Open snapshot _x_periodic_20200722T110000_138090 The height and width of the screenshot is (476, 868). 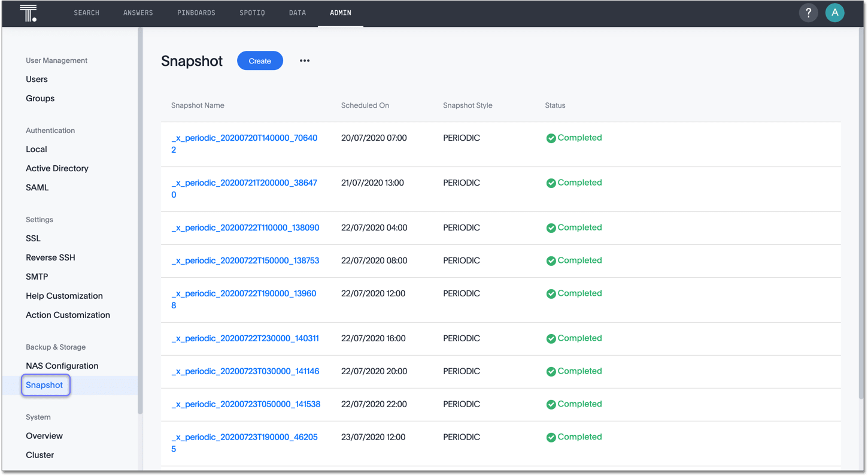pyautogui.click(x=245, y=228)
